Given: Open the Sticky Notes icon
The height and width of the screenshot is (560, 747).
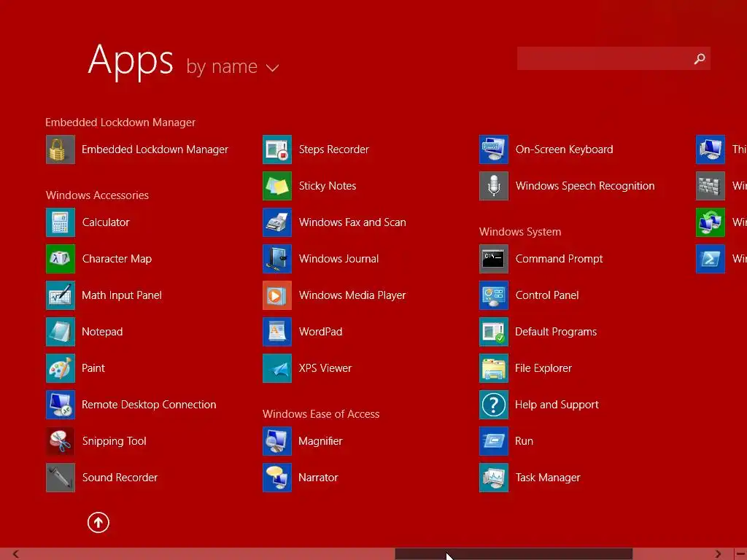Looking at the screenshot, I should (277, 186).
